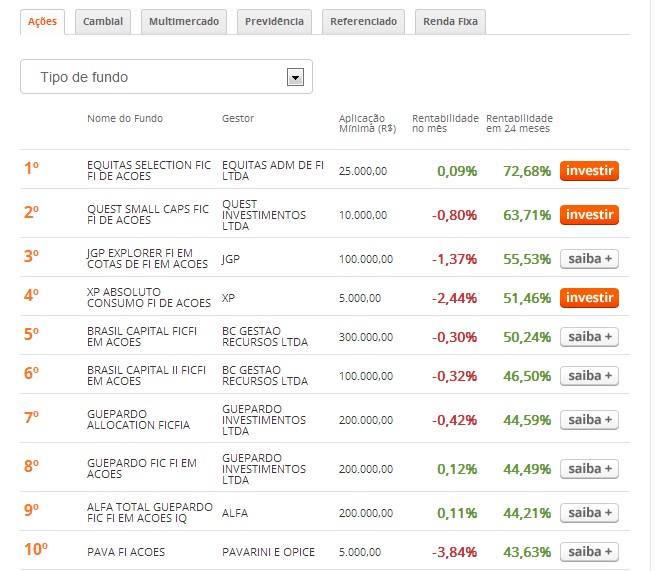Image resolution: width=656 pixels, height=571 pixels.
Task: Click investir for QUEST SMALL CAPS
Action: (589, 215)
